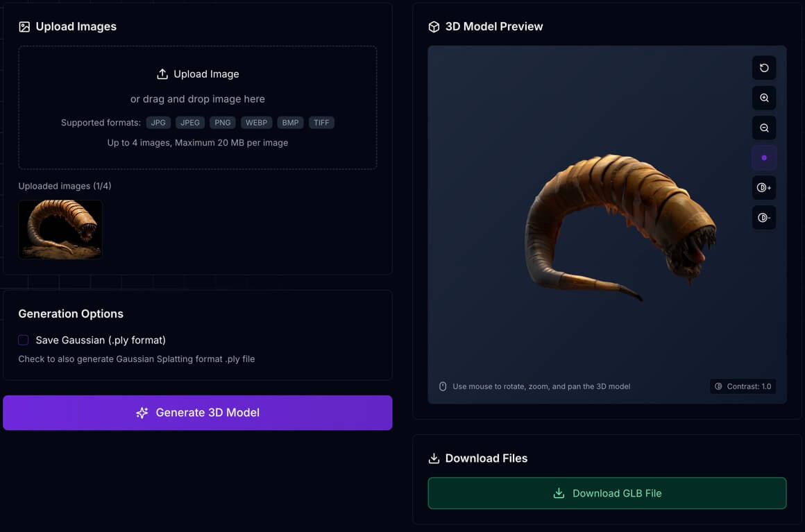The image size is (805, 532).
Task: Decrease the model preview contrast
Action: pyautogui.click(x=764, y=218)
